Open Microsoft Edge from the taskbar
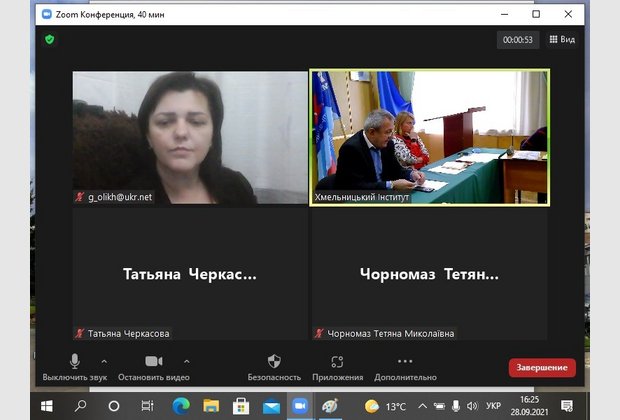This screenshot has width=620, height=420. tap(181, 406)
